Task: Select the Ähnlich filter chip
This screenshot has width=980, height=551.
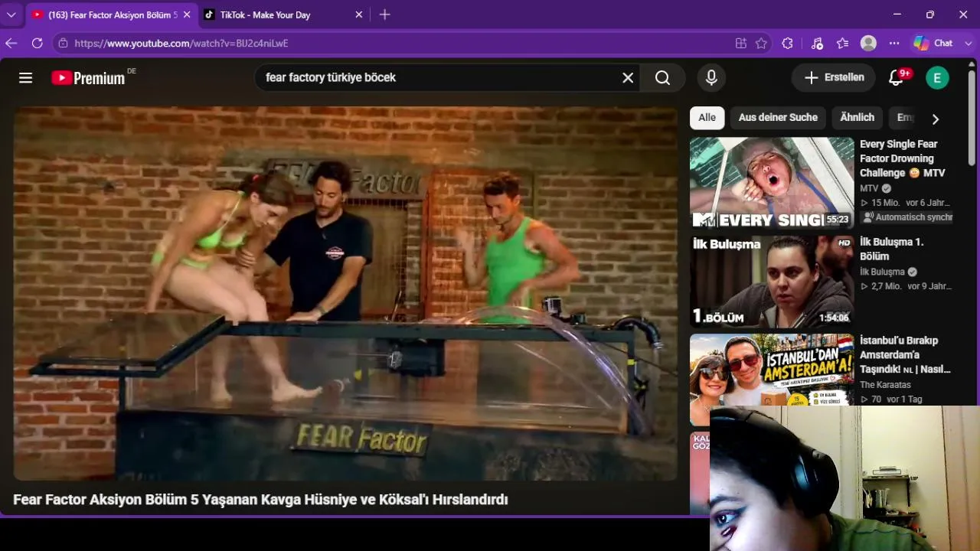Action: 857,118
